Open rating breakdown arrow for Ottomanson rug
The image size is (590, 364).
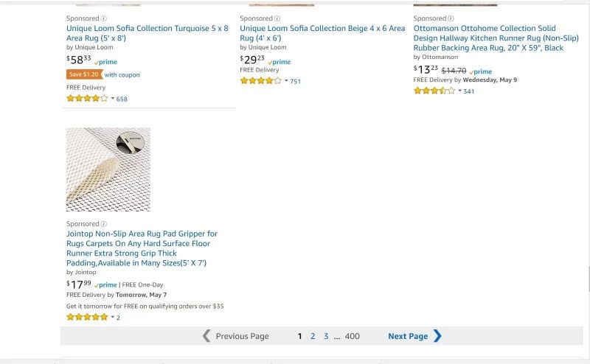(459, 91)
